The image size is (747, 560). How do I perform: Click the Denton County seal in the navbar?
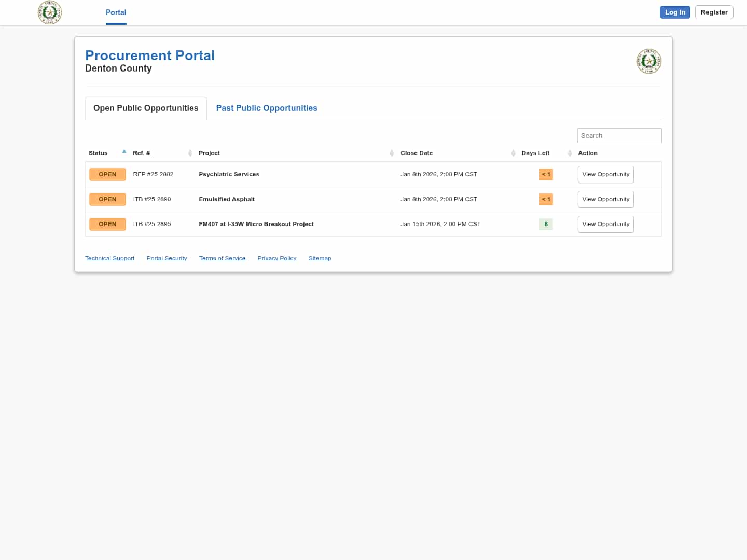coord(50,12)
